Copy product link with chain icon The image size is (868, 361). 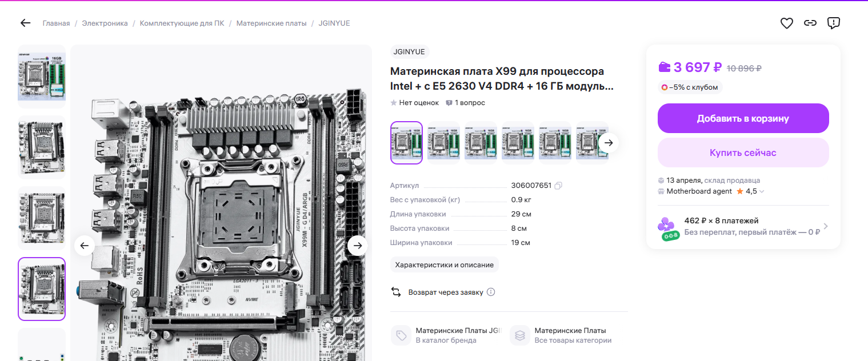pyautogui.click(x=810, y=23)
